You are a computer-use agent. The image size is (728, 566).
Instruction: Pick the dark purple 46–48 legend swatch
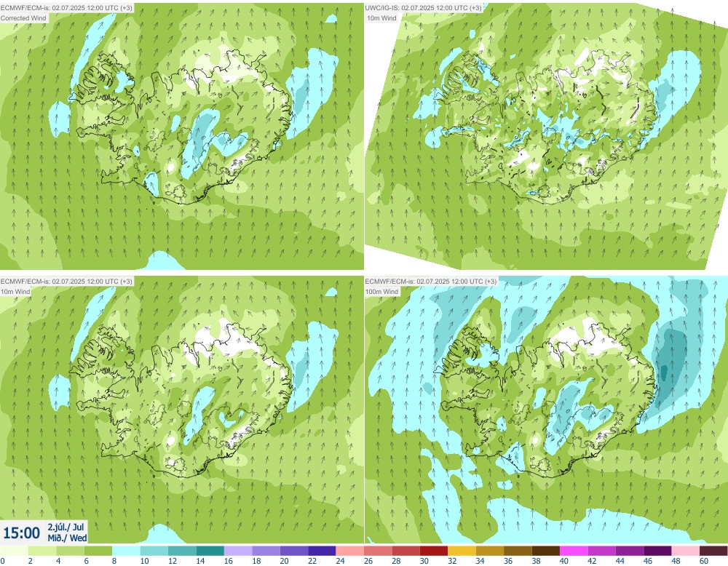pyautogui.click(x=657, y=551)
